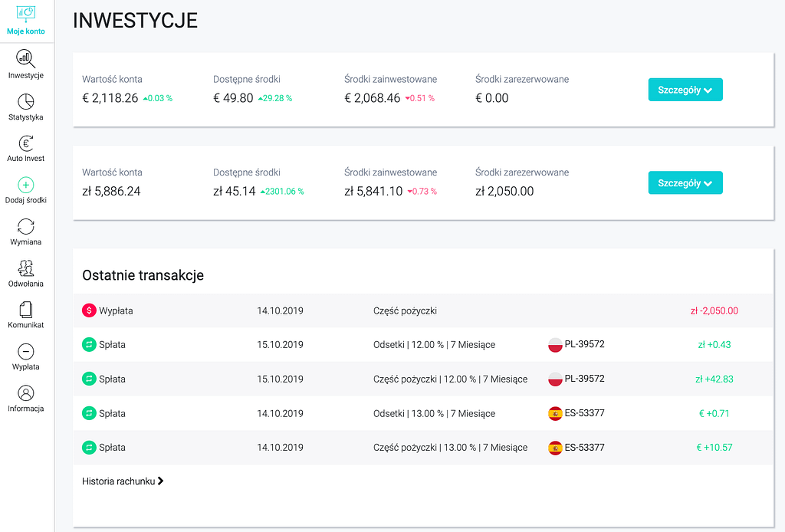Click the Ostatnie transakcje heading
This screenshot has height=532, width=785.
[x=143, y=275]
